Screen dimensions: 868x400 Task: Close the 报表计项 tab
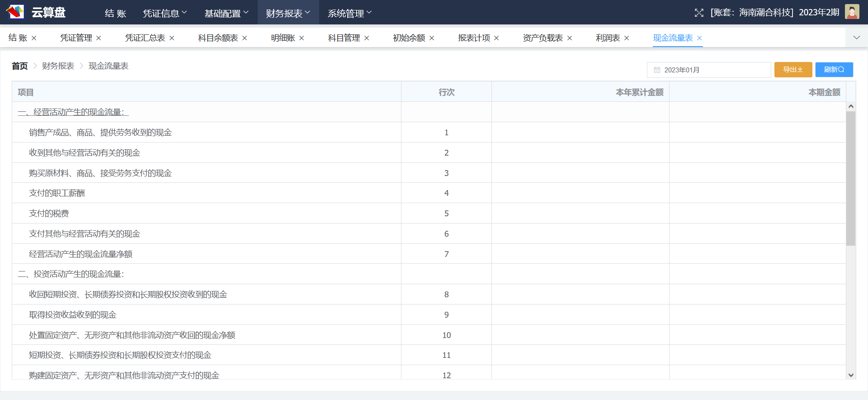[x=496, y=38]
